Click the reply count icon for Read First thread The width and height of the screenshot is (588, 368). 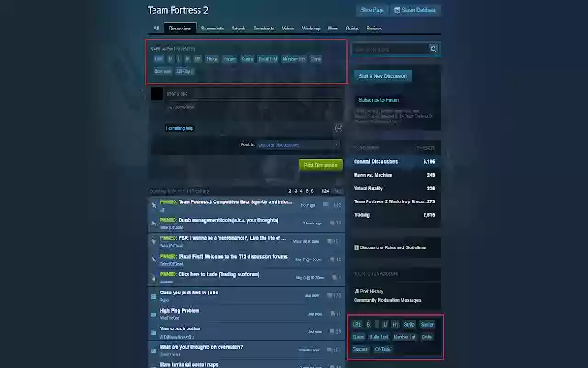(332, 259)
